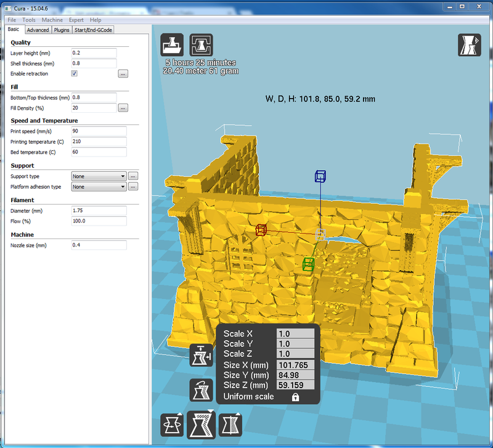Click the Size X (mm) field
This screenshot has width=493, height=448.
coord(296,365)
